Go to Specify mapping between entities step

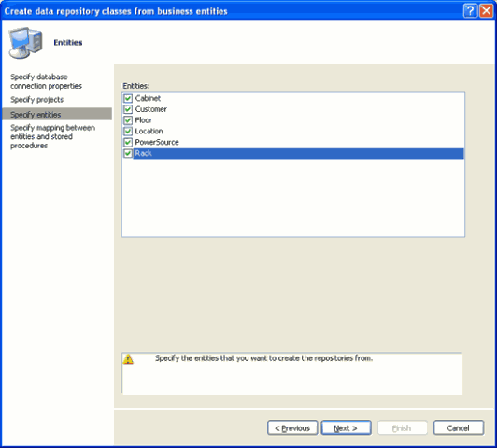[52, 136]
